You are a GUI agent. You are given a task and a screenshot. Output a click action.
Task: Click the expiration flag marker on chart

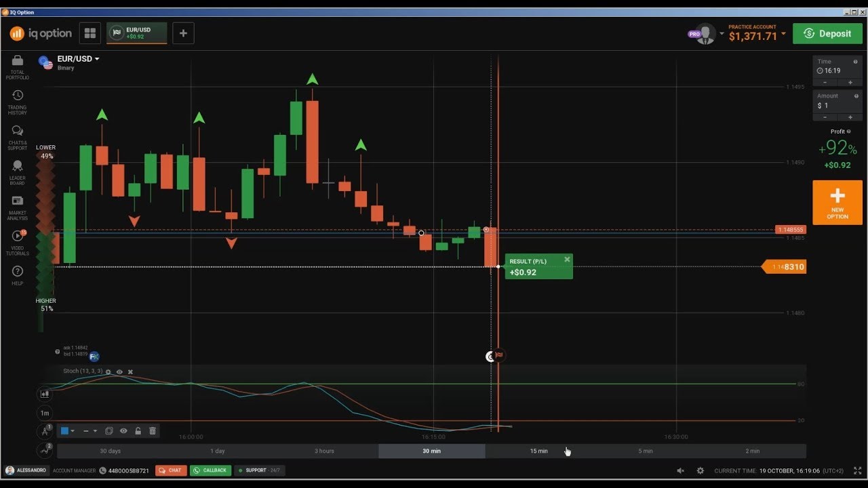pyautogui.click(x=499, y=355)
